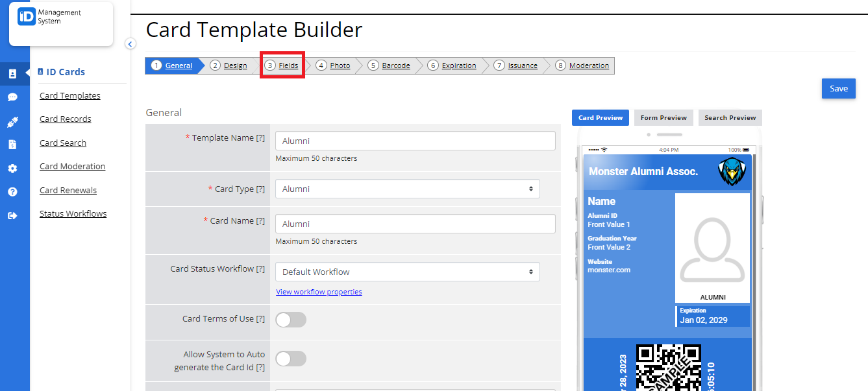868x391 pixels.
Task: Click the Card Terms of Use help [?] marker
Action: coord(260,319)
